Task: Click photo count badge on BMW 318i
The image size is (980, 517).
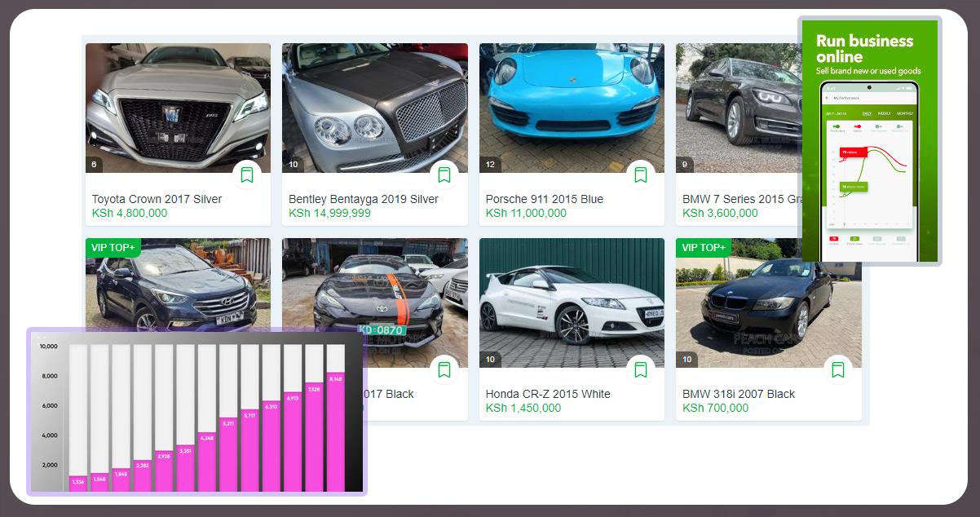Action: point(687,359)
